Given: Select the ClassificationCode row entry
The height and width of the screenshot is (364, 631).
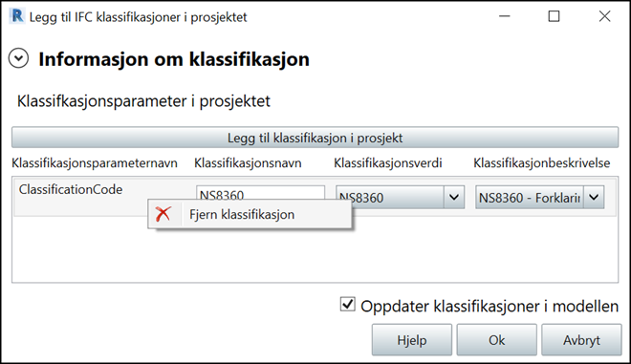Looking at the screenshot, I should pos(71,189).
